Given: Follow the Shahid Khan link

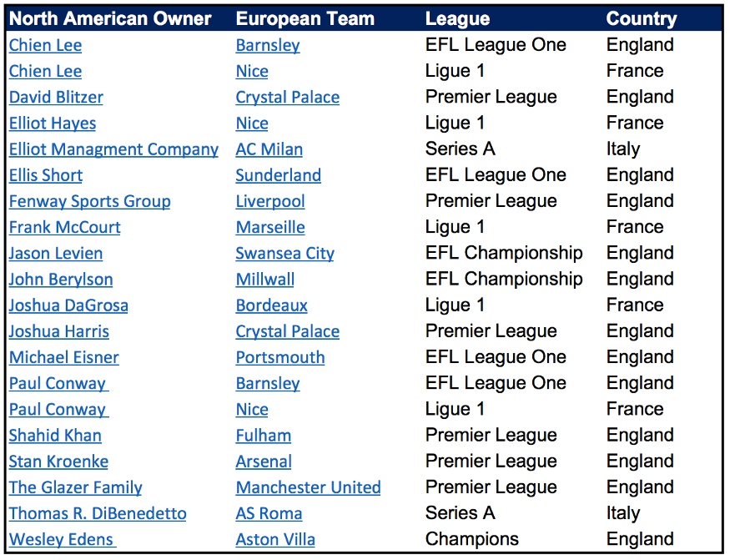Looking at the screenshot, I should pyautogui.click(x=55, y=436).
